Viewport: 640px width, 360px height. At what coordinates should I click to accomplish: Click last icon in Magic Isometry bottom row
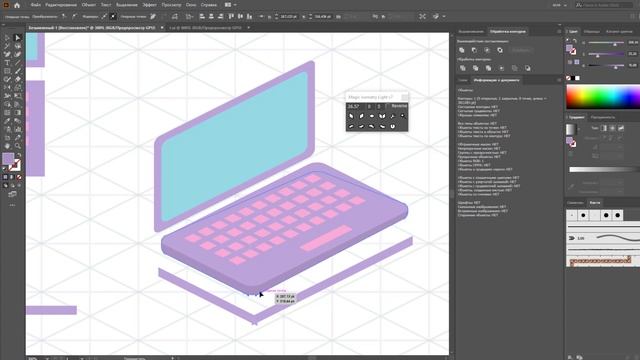pos(393,127)
